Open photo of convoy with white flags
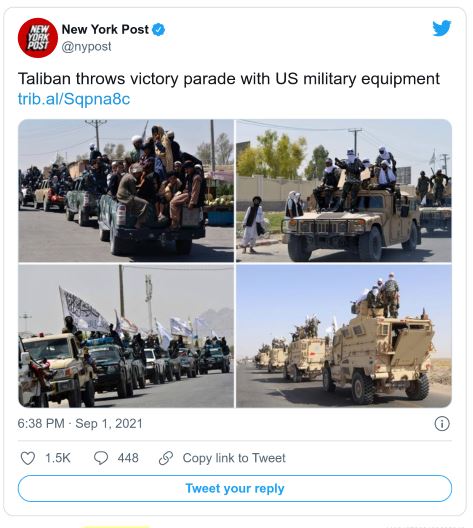Viewport: 473px width, 528px height. (126, 336)
